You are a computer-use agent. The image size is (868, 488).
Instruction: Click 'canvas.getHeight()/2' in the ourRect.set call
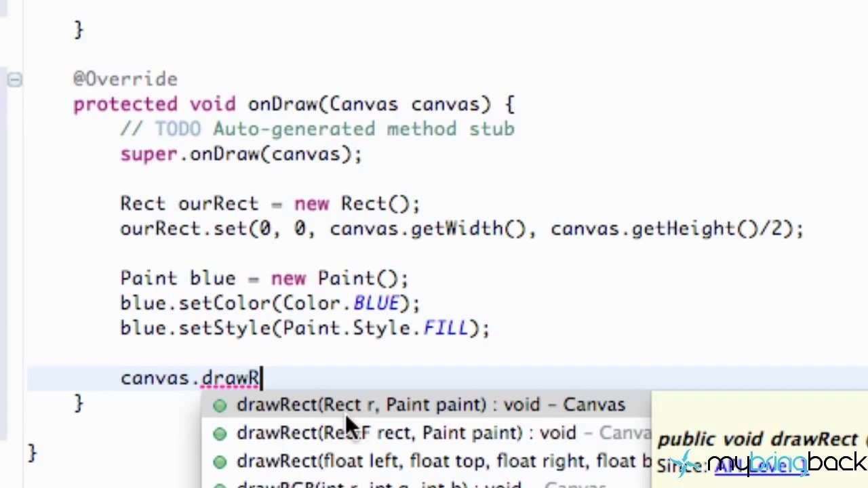pos(669,228)
